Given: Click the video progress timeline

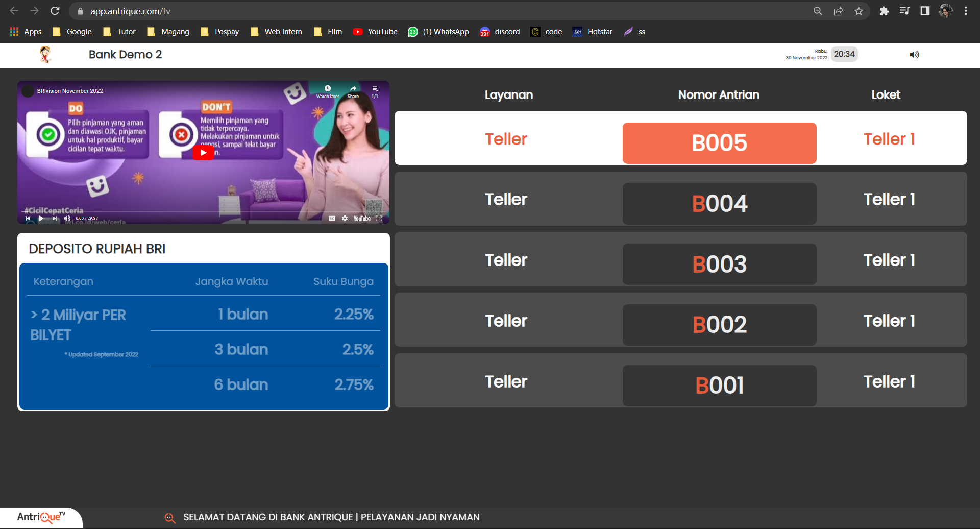Looking at the screenshot, I should (204, 213).
